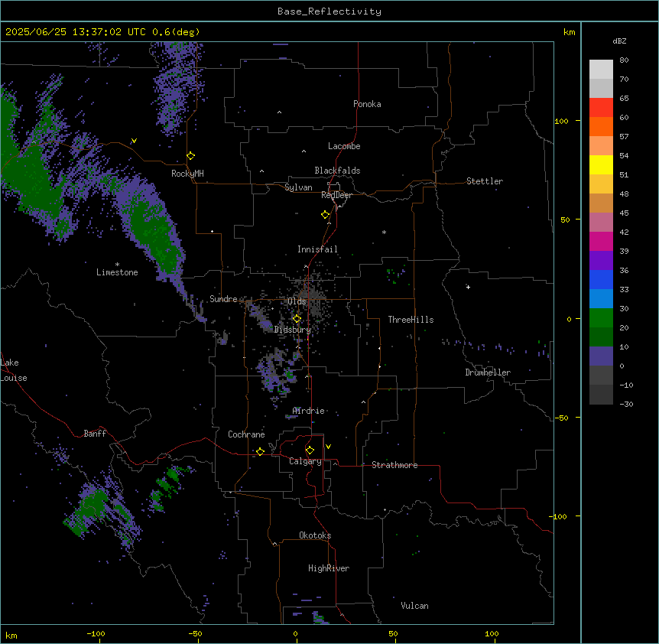659x644 pixels.
Task: Pick the RedDeer city label
Action: [336, 195]
